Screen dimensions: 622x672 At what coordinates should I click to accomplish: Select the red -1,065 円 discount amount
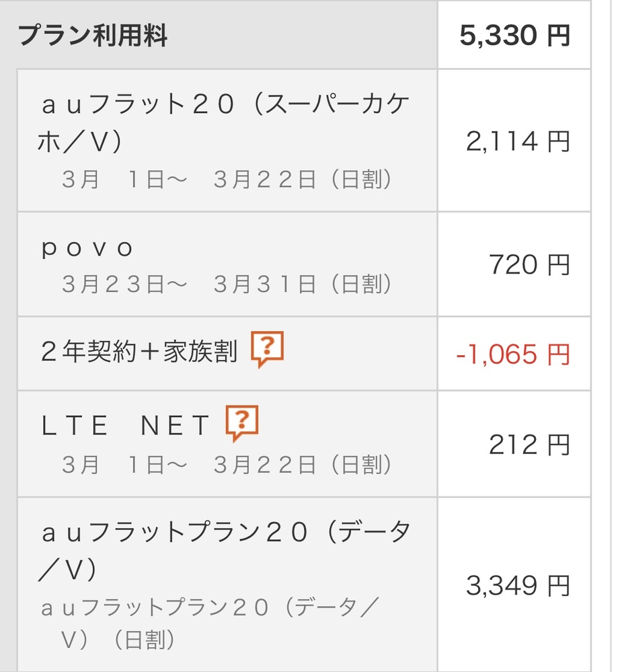pyautogui.click(x=513, y=354)
